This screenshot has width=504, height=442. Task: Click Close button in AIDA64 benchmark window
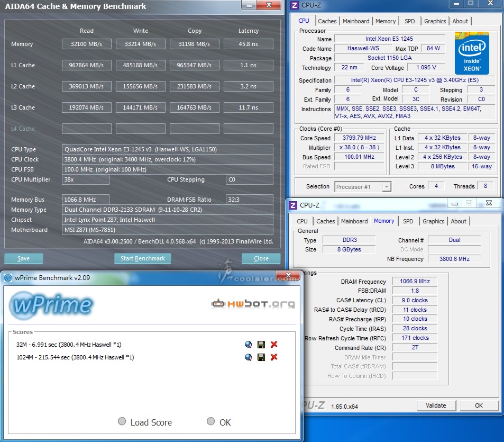(261, 258)
